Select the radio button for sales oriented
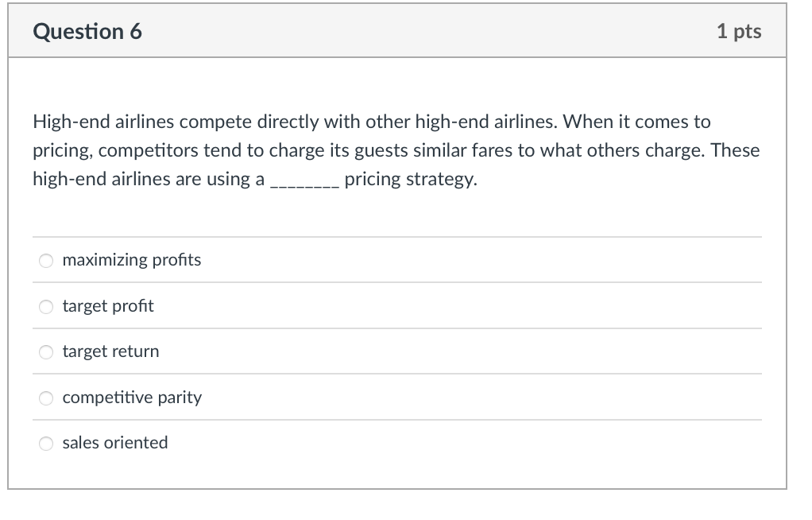 pos(46,444)
